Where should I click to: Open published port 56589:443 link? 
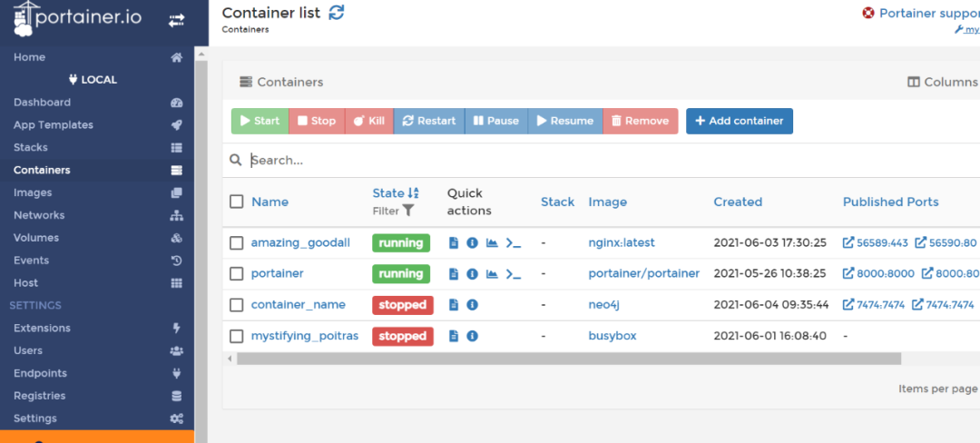(x=875, y=243)
